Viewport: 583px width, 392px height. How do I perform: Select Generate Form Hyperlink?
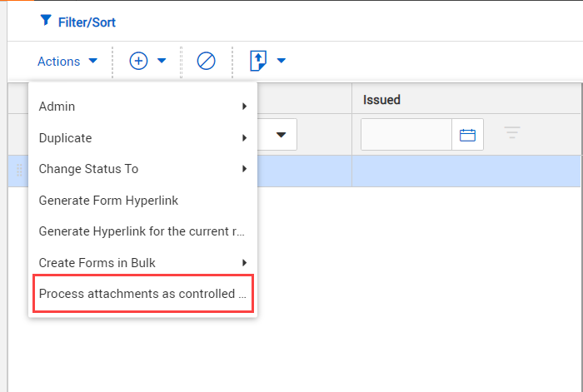(108, 200)
